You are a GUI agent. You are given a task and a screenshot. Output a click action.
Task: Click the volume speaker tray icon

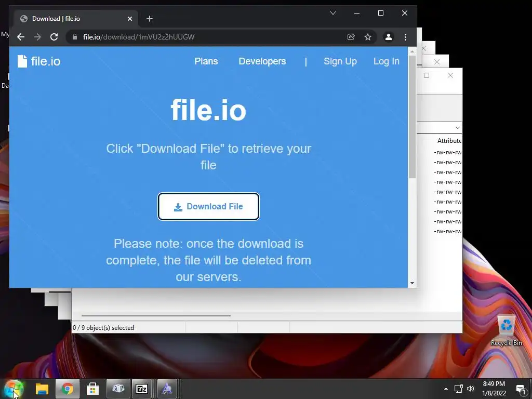[x=471, y=389]
